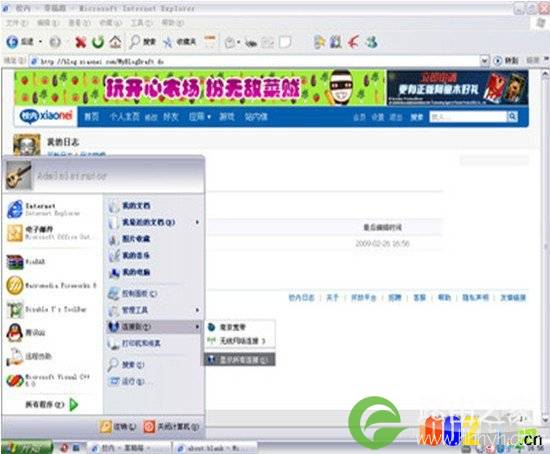Open Internet Explorer from Start menu

(x=51, y=209)
